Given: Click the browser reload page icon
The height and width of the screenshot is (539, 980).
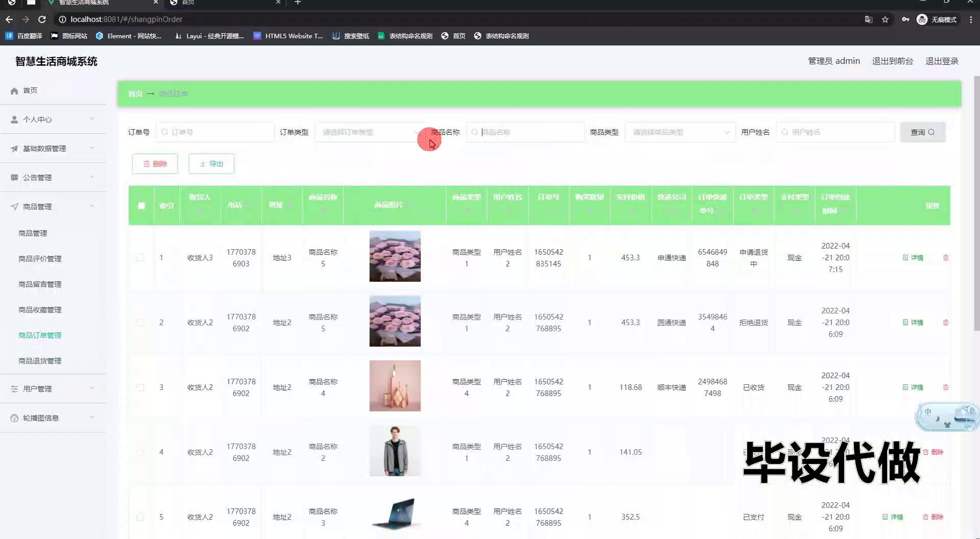Looking at the screenshot, I should [42, 19].
